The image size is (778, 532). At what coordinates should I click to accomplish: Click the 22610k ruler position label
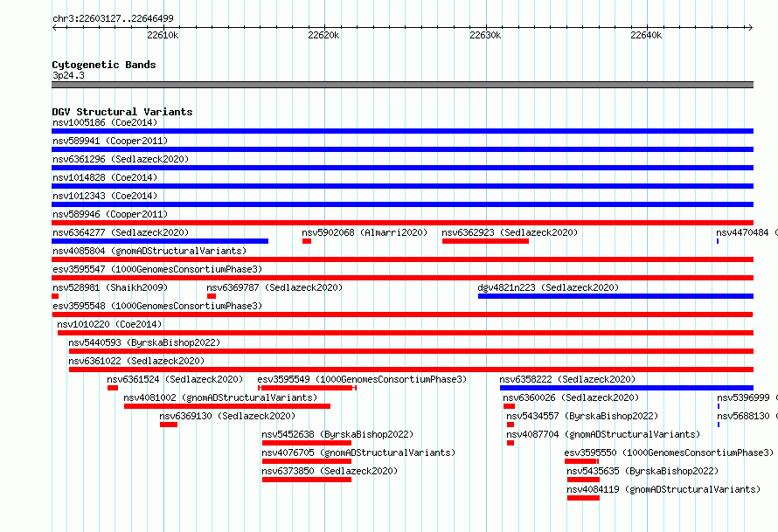click(x=163, y=35)
